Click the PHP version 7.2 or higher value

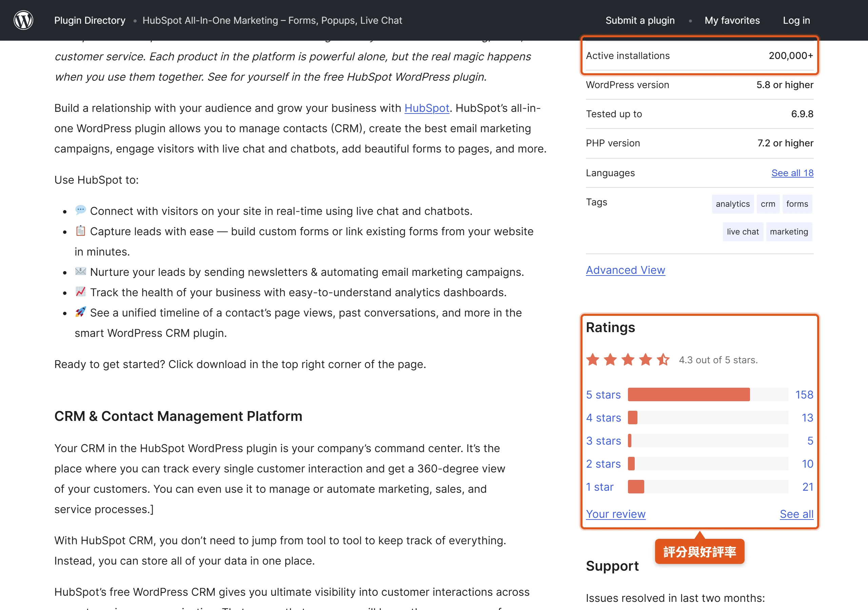tap(785, 143)
